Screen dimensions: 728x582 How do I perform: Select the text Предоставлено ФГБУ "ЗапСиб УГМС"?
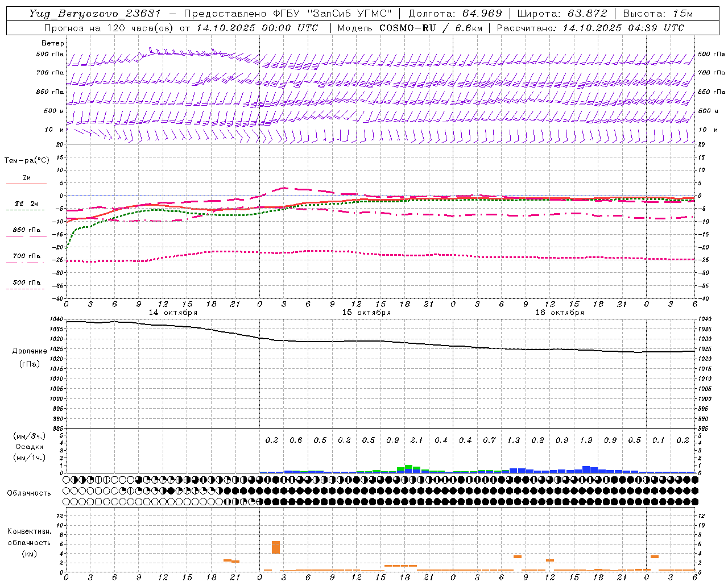tap(288, 14)
